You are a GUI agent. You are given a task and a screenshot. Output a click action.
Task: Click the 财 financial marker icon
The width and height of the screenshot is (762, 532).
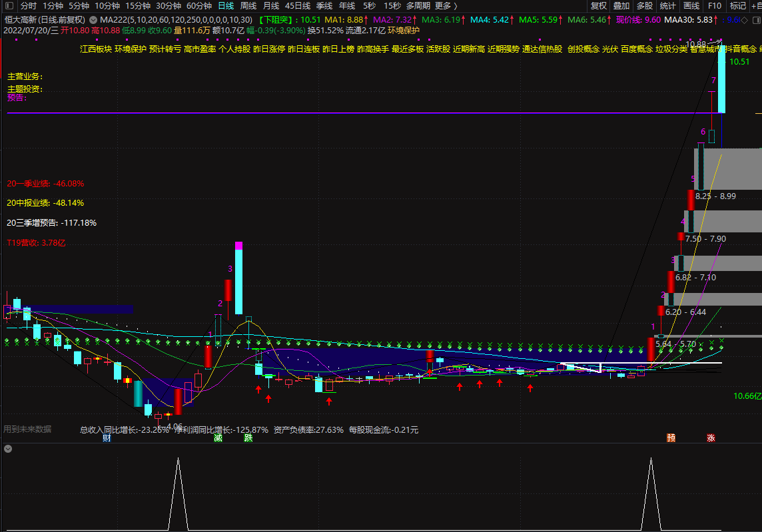[107, 437]
